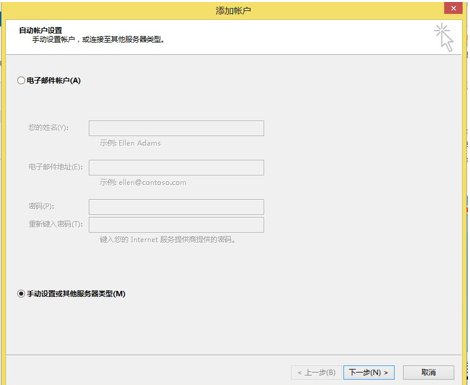Click the cursor wizard icon in header
The image size is (470, 385).
pos(444,37)
